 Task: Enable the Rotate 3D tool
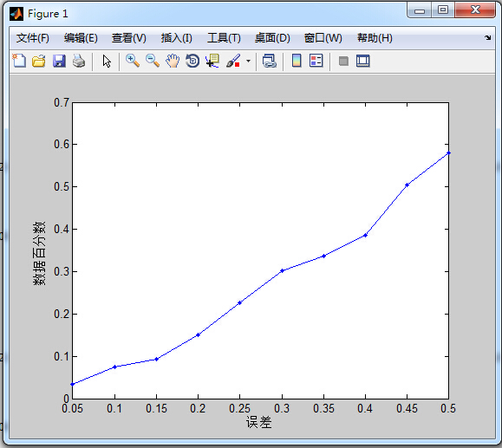point(192,61)
